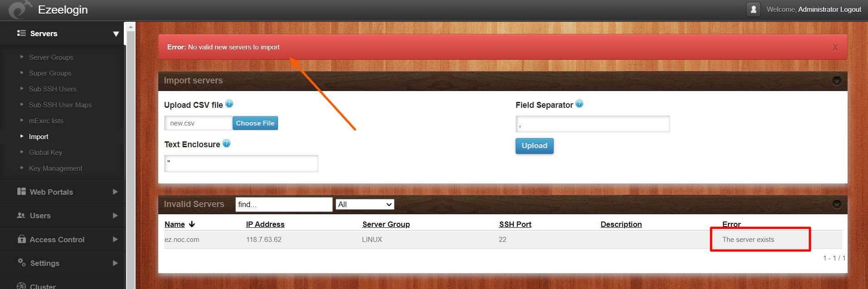Click the find search field
868x289 pixels.
pyautogui.click(x=284, y=204)
